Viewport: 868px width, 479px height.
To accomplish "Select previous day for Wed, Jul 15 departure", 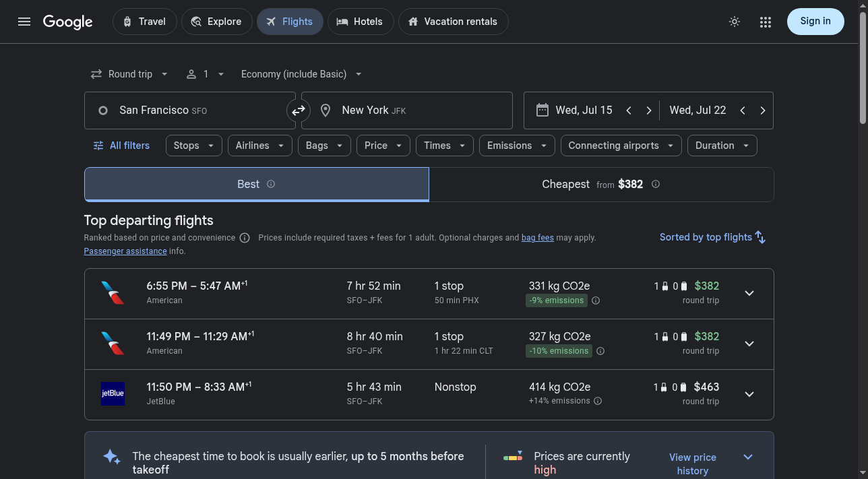I will pos(629,110).
